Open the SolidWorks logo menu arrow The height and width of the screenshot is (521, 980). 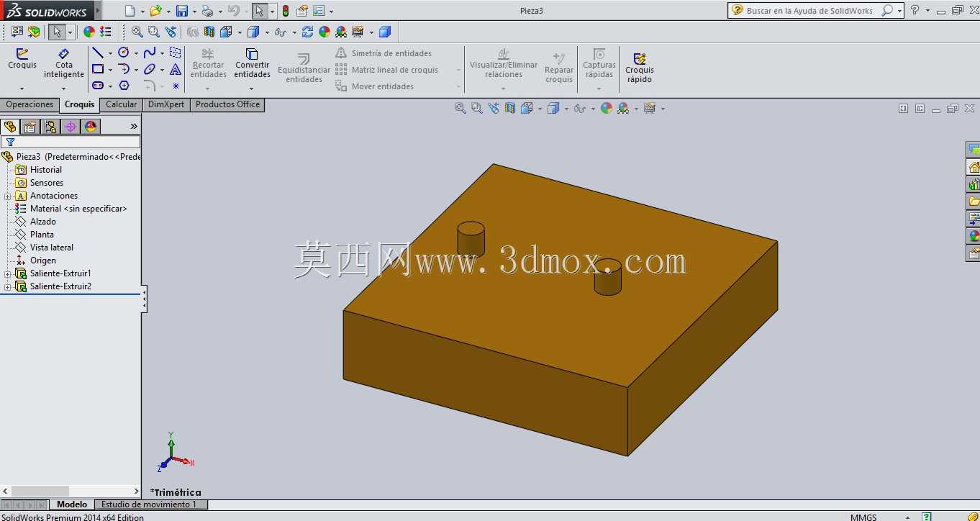point(98,11)
